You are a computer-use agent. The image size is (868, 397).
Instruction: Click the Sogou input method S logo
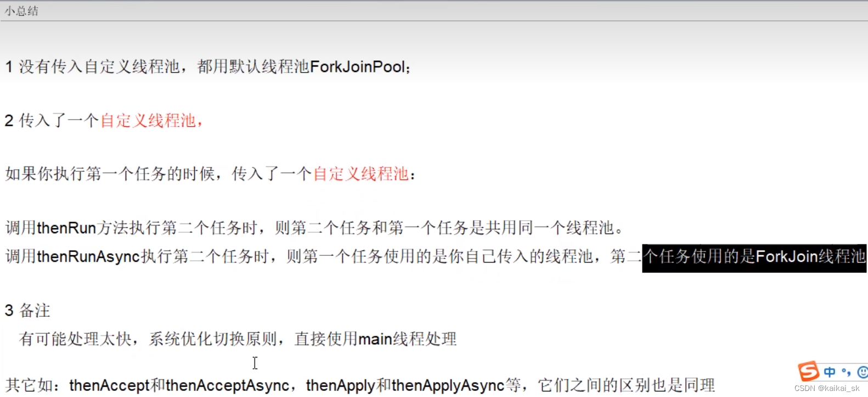coord(808,371)
